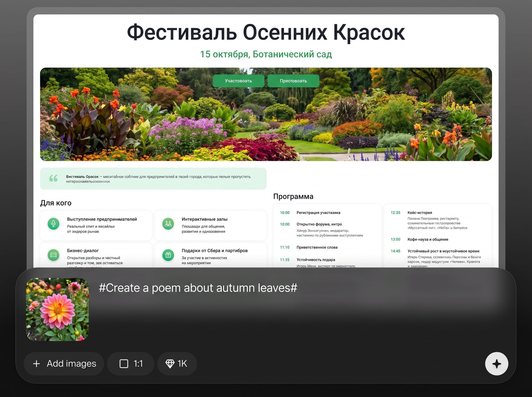Click the plus icon in Add images

(37, 364)
